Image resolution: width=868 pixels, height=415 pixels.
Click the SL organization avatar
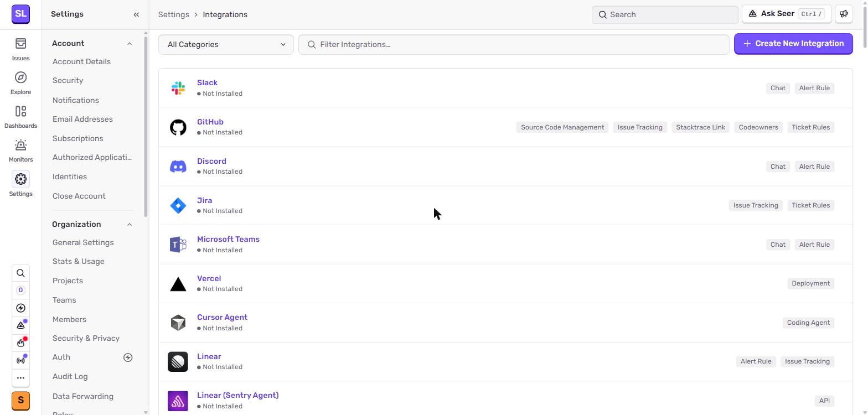point(20,14)
